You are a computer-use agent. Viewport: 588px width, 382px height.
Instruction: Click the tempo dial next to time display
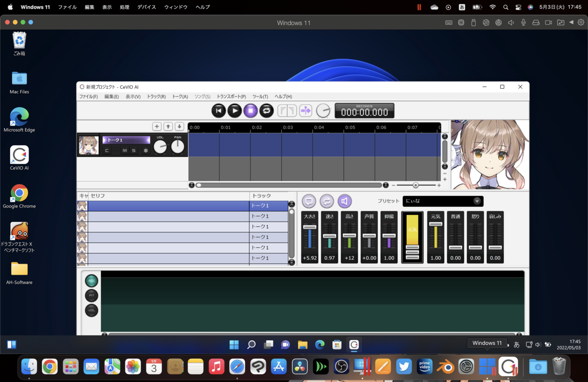[323, 111]
